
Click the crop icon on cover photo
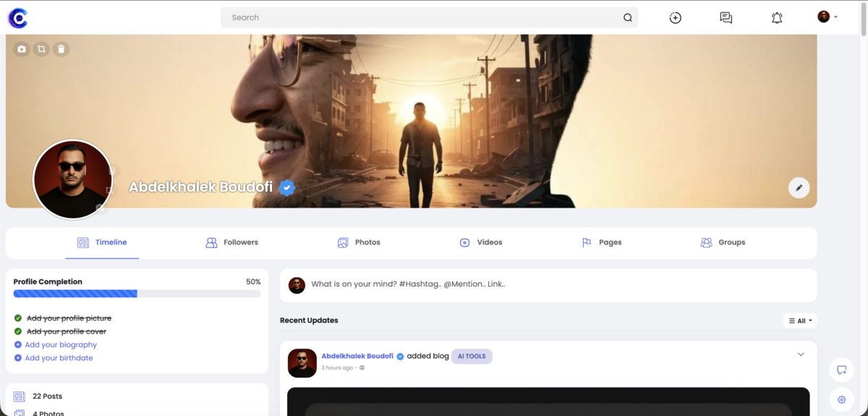pos(41,49)
